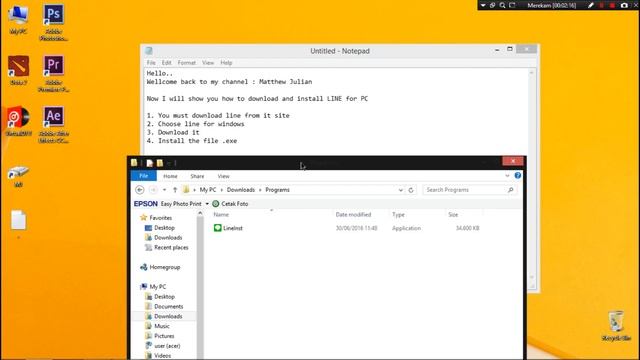Open the My PC desktop shortcut
Image resolution: width=640 pixels, height=360 pixels.
[x=18, y=20]
